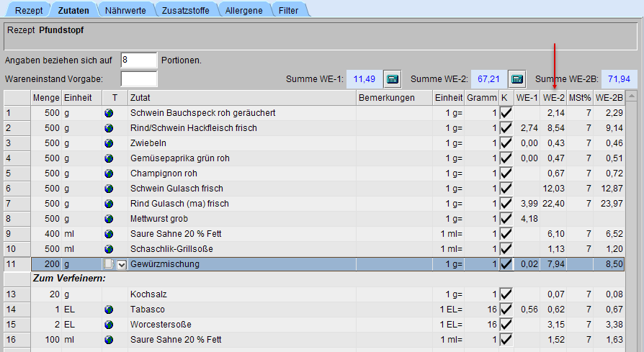The image size is (644, 352).
Task: Click calculator icon next to Summe WE-1
Action: 392,78
